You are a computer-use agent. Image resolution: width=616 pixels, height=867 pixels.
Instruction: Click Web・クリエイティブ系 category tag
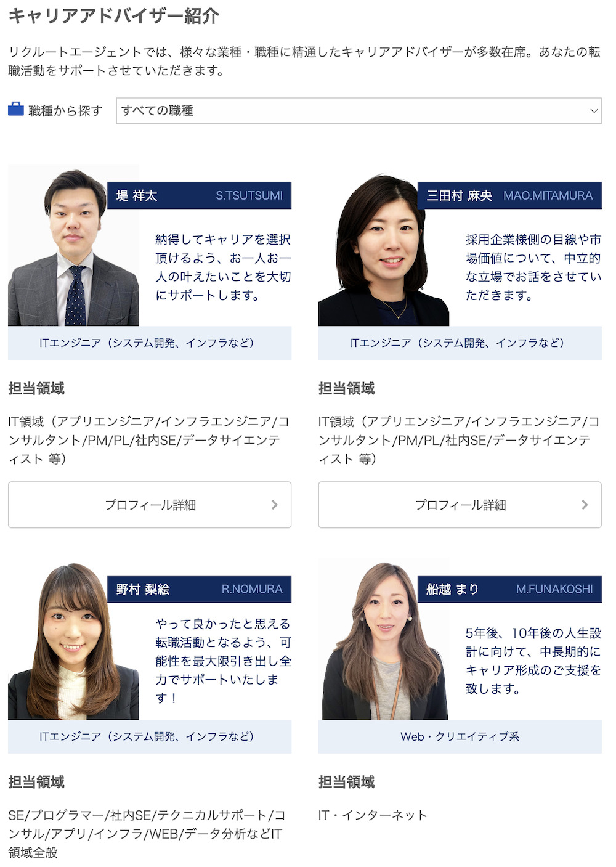pyautogui.click(x=460, y=736)
